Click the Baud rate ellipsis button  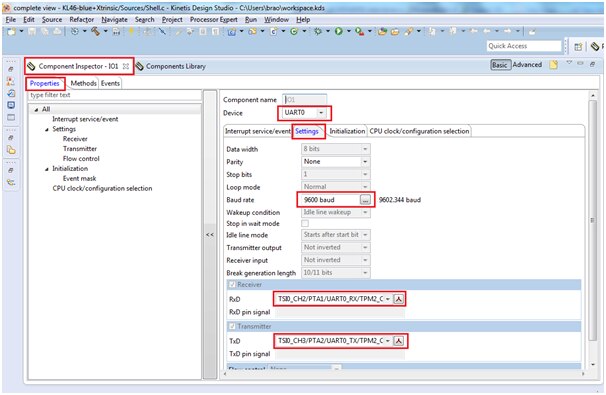[365, 200]
